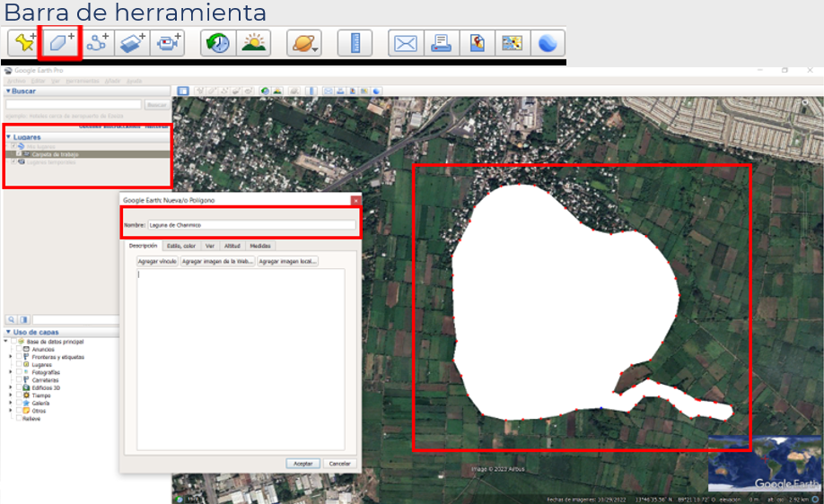Select the Add Polygon tool

61,43
